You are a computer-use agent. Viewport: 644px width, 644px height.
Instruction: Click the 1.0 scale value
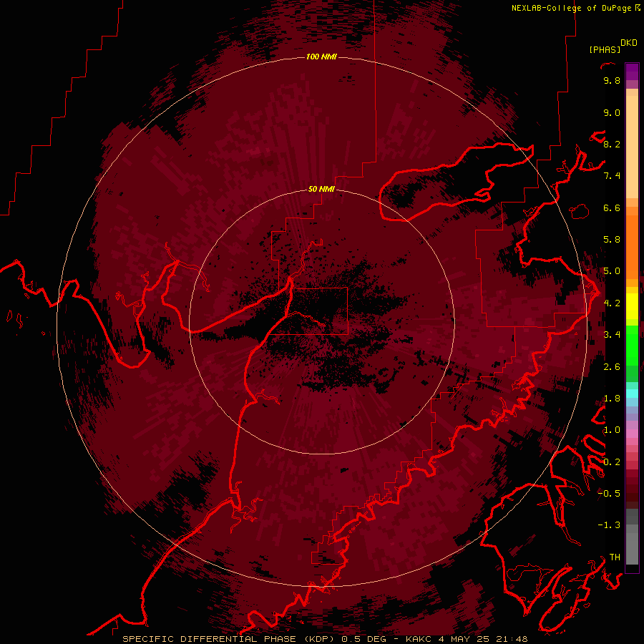612,430
